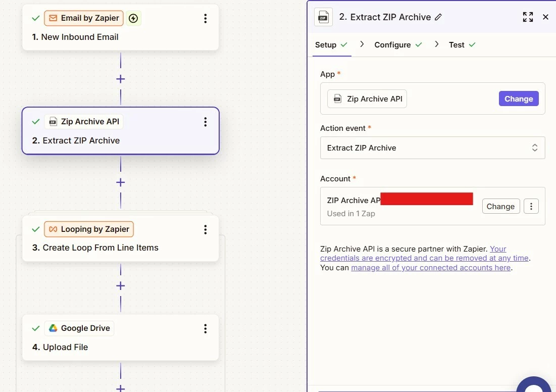Open the three-dot menu on Zip Archive API step
This screenshot has width=556, height=392.
point(206,122)
